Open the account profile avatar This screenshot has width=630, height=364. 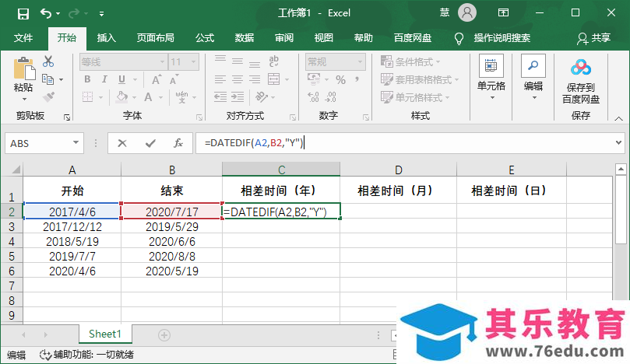[467, 13]
